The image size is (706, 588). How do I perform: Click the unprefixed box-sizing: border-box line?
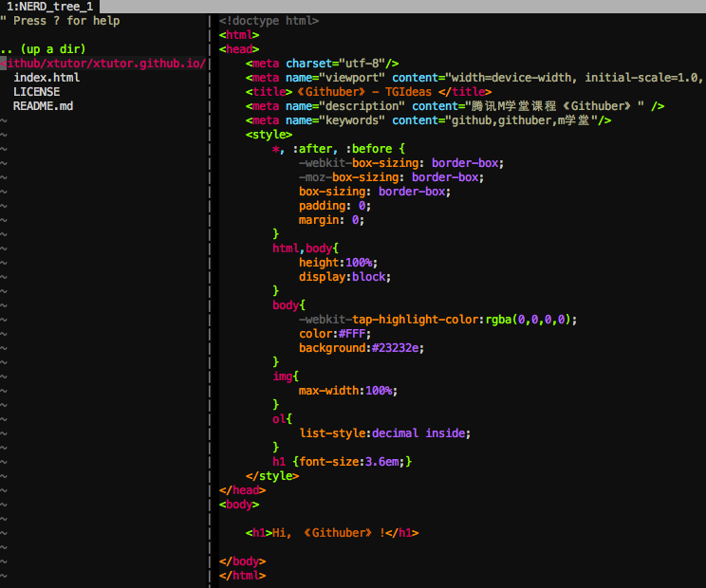(375, 192)
